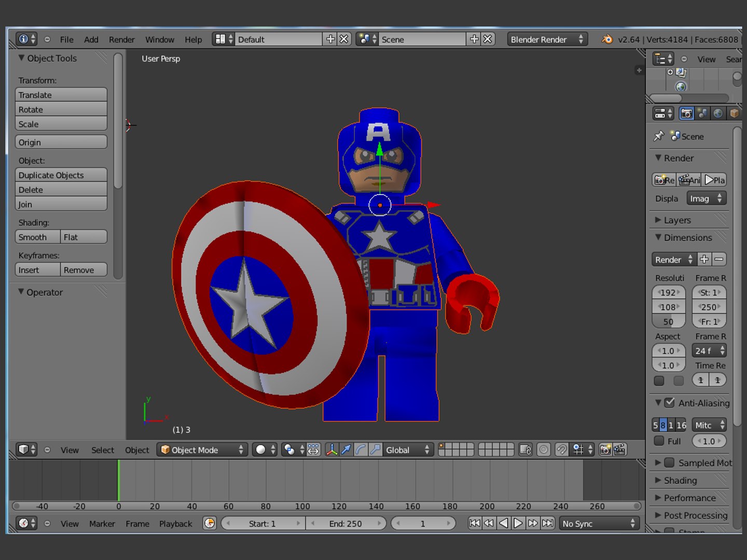Toggle the Anti-Aliasing checkbox
Screen dimensions: 747x560
(x=670, y=402)
